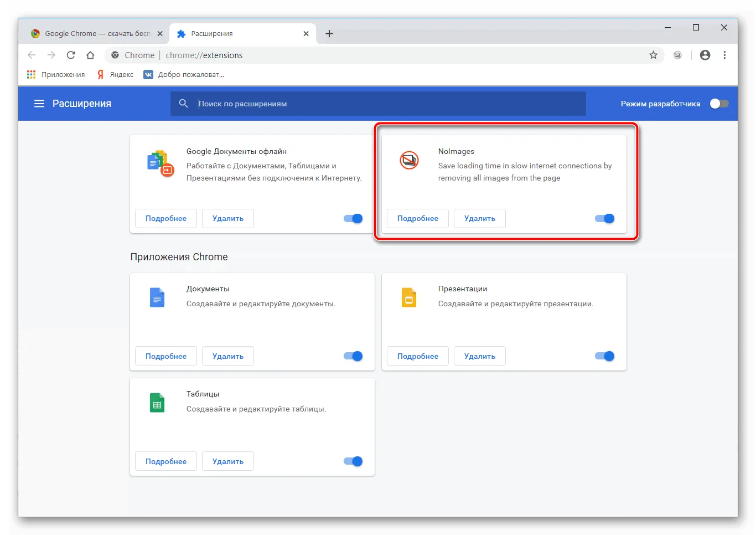This screenshot has height=535, width=756.
Task: Click the Режим разработчика label
Action: [x=660, y=104]
